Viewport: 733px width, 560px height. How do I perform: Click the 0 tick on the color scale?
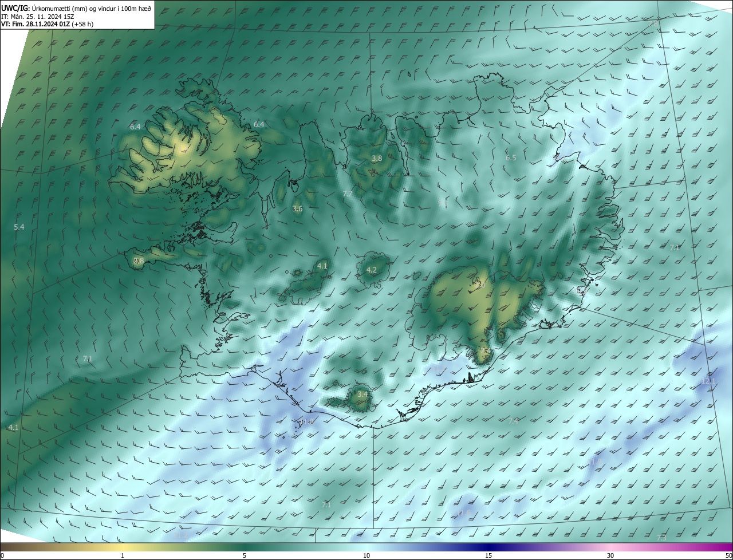pos(2,555)
